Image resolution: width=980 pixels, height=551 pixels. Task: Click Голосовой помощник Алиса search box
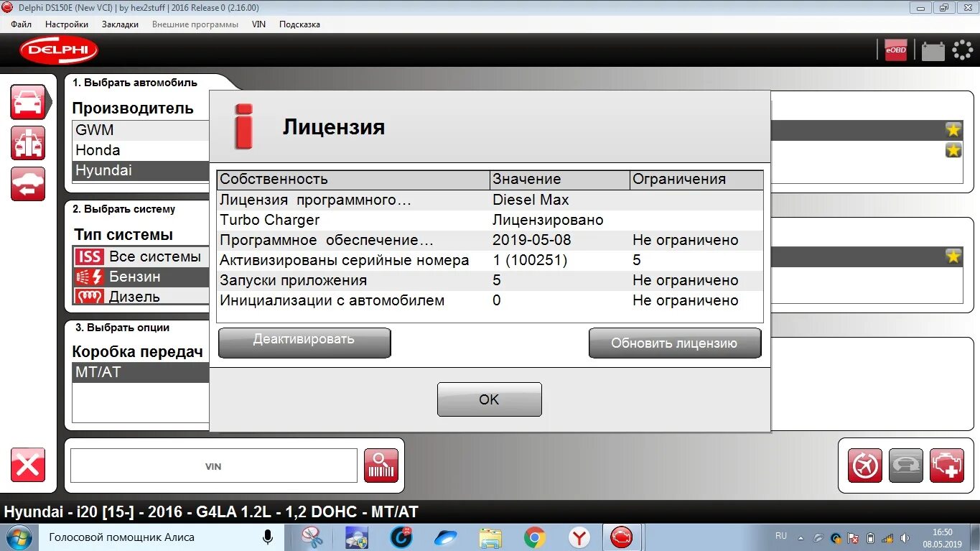(x=162, y=537)
